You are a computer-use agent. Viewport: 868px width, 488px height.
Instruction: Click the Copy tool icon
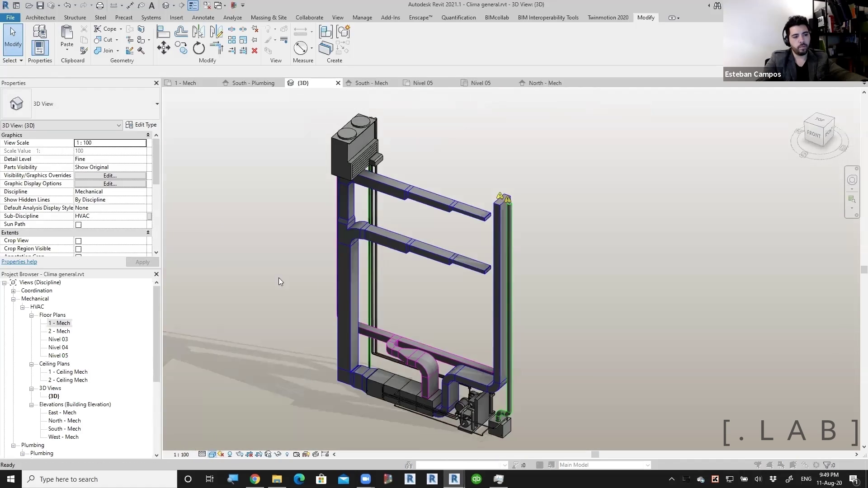181,48
